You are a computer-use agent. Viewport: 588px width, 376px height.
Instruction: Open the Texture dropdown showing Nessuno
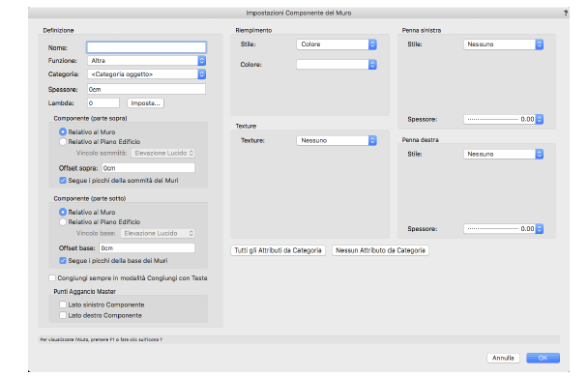pos(337,140)
